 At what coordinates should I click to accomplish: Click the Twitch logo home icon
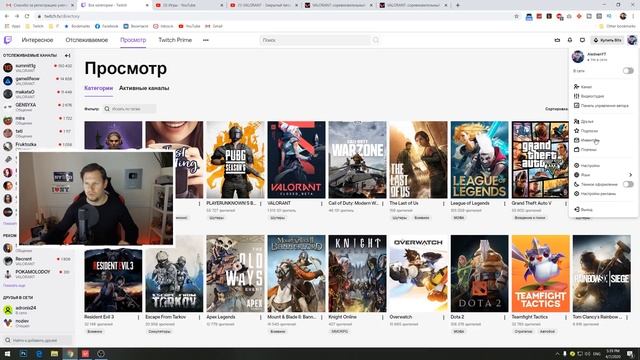(8, 40)
